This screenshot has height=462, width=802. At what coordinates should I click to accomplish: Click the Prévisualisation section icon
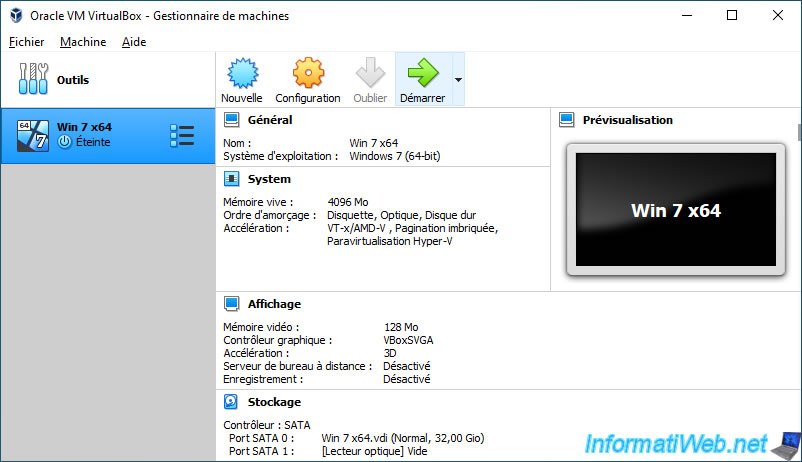point(567,120)
